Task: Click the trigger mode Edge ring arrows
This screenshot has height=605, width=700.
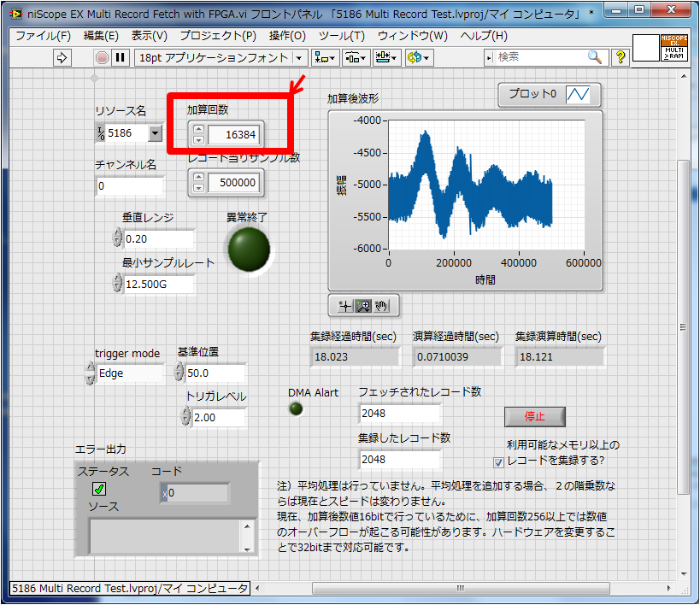Action: 91,373
